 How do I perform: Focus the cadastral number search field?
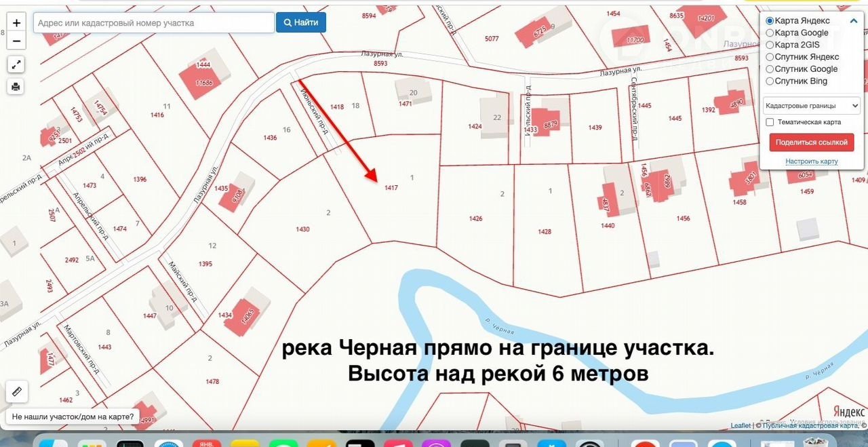click(153, 22)
